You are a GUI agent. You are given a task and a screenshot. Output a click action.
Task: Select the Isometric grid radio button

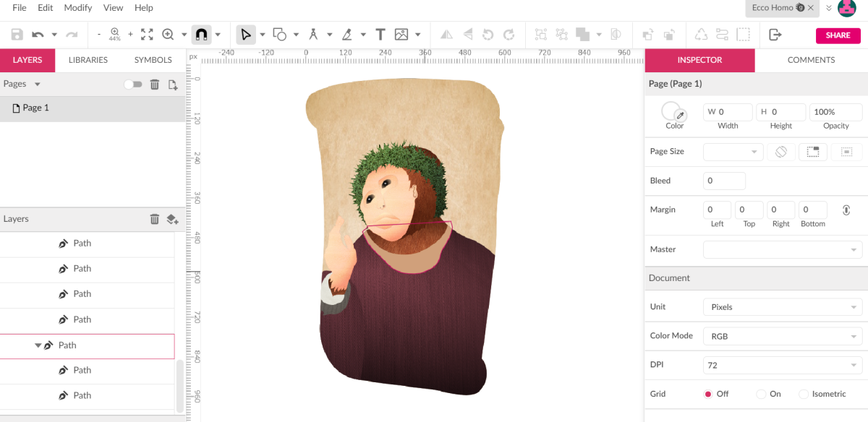[804, 394]
